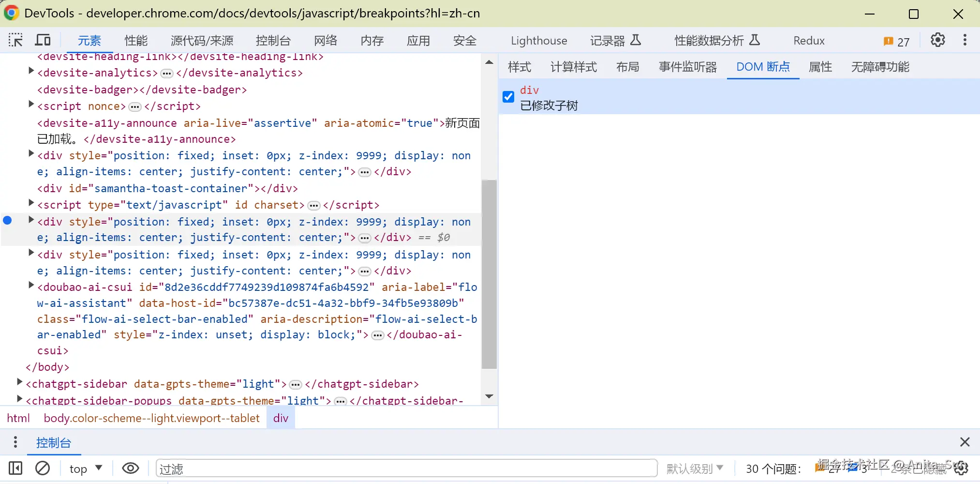980x484 pixels.
Task: Select the samantha-toast-container div row
Action: point(167,189)
